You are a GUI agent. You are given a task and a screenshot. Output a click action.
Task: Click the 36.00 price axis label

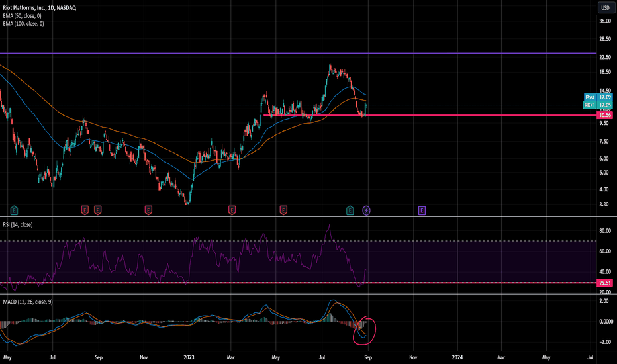605,21
